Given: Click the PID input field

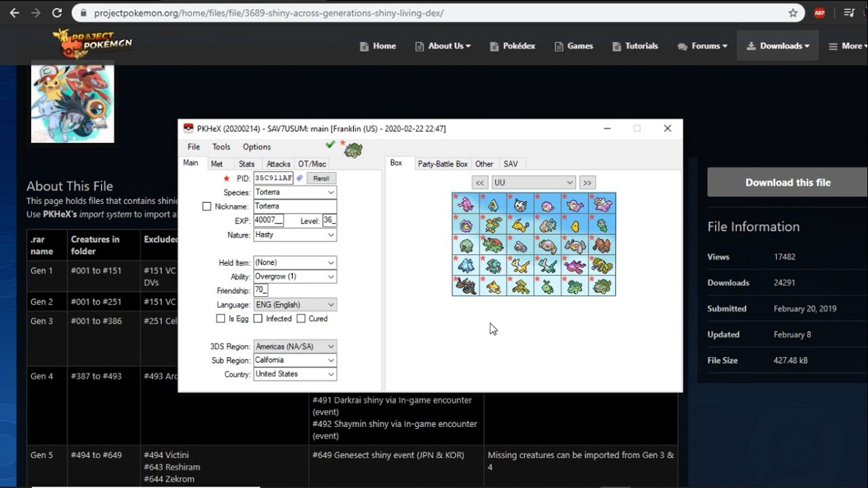Looking at the screenshot, I should coord(273,178).
